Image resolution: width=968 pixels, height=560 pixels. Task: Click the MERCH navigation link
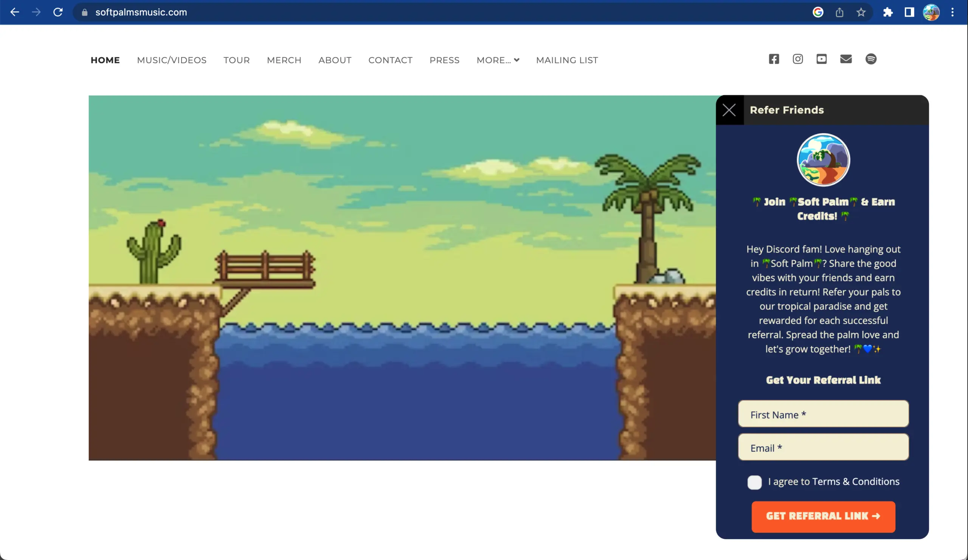(x=284, y=60)
